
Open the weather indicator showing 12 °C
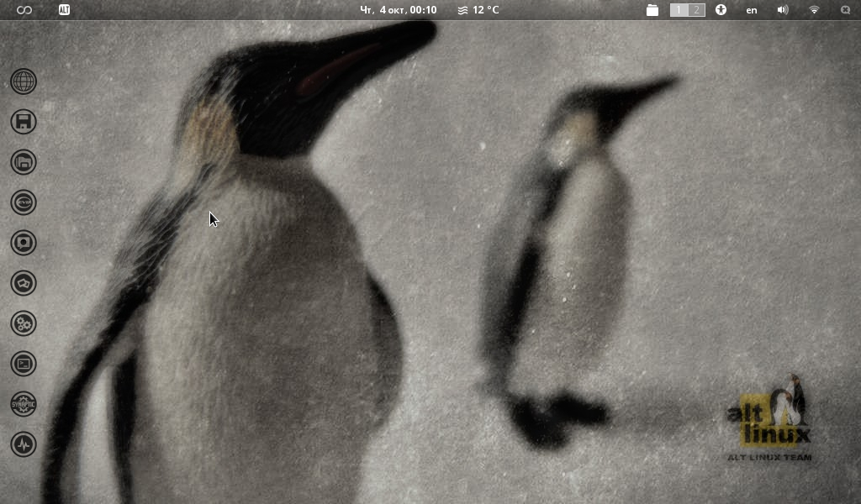click(x=478, y=10)
